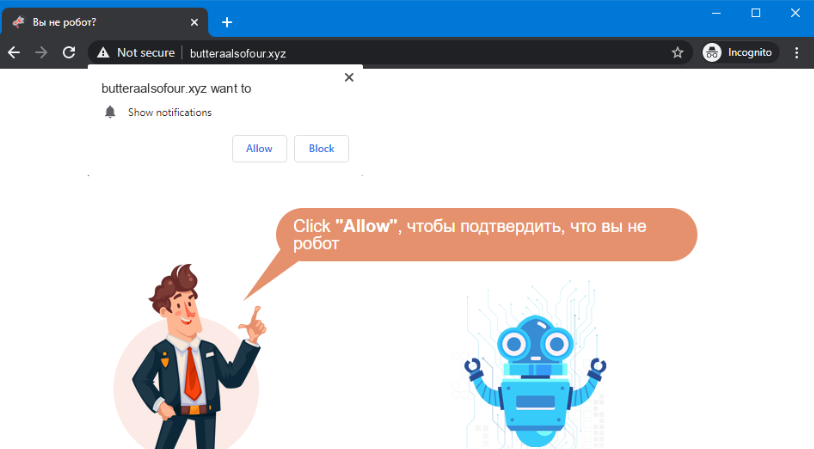Click 'butteraalsofour.xyz want to' heading
Image resolution: width=814 pixels, height=449 pixels.
[x=176, y=89]
